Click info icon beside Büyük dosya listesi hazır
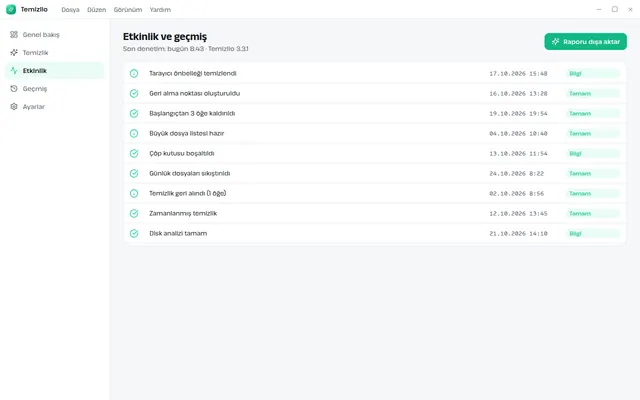 point(134,133)
